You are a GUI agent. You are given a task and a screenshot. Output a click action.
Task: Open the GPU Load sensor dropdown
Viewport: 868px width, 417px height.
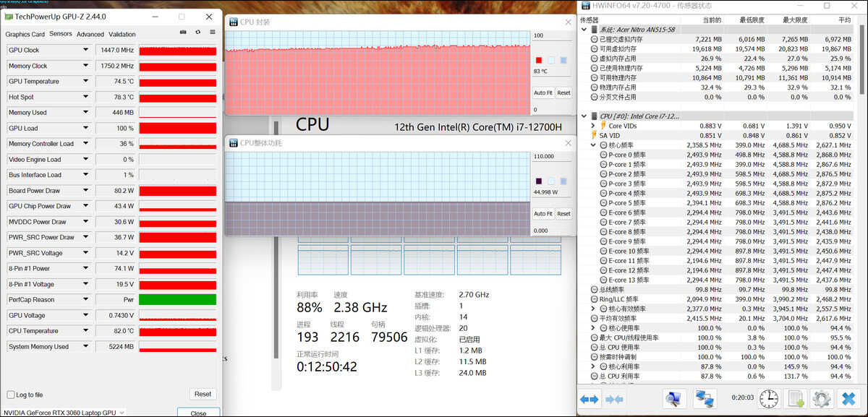click(x=85, y=128)
